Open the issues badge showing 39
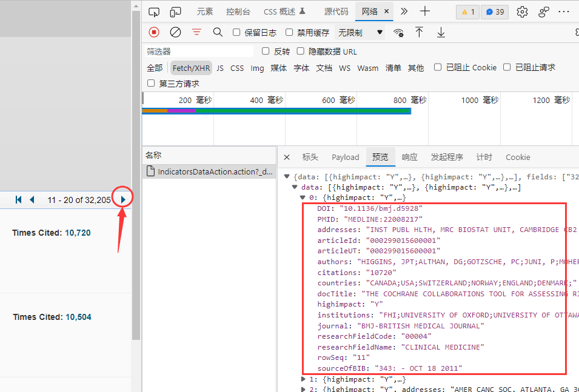579x392 pixels. tap(495, 12)
